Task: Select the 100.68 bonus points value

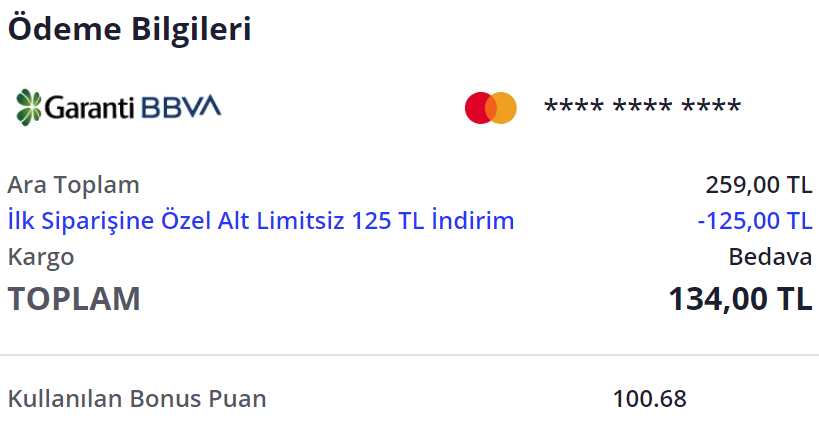Action: pos(650,399)
